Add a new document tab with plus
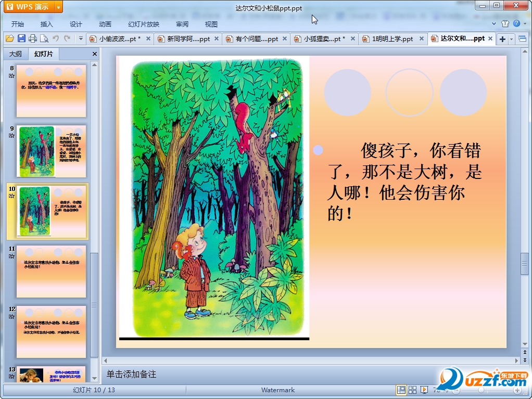Image resolution: width=532 pixels, height=399 pixels. (x=502, y=40)
